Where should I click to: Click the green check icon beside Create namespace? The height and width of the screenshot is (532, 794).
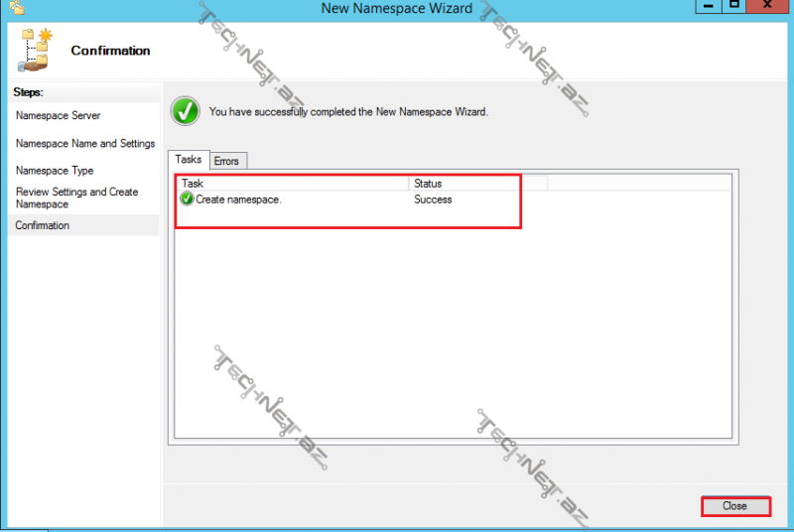(188, 199)
